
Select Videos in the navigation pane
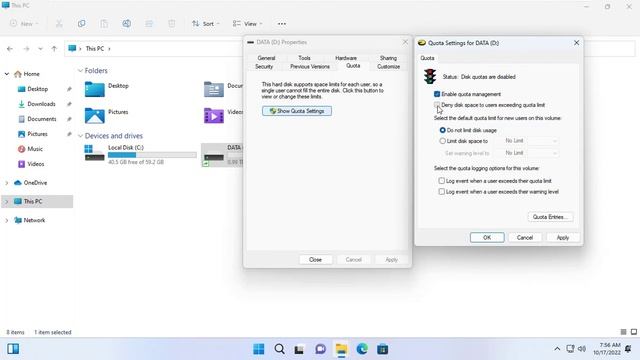click(x=36, y=164)
